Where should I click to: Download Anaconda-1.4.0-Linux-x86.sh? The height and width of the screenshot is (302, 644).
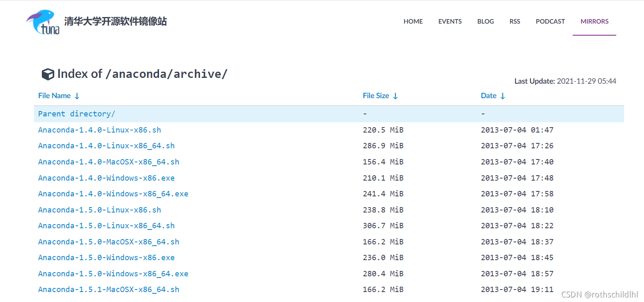[99, 130]
